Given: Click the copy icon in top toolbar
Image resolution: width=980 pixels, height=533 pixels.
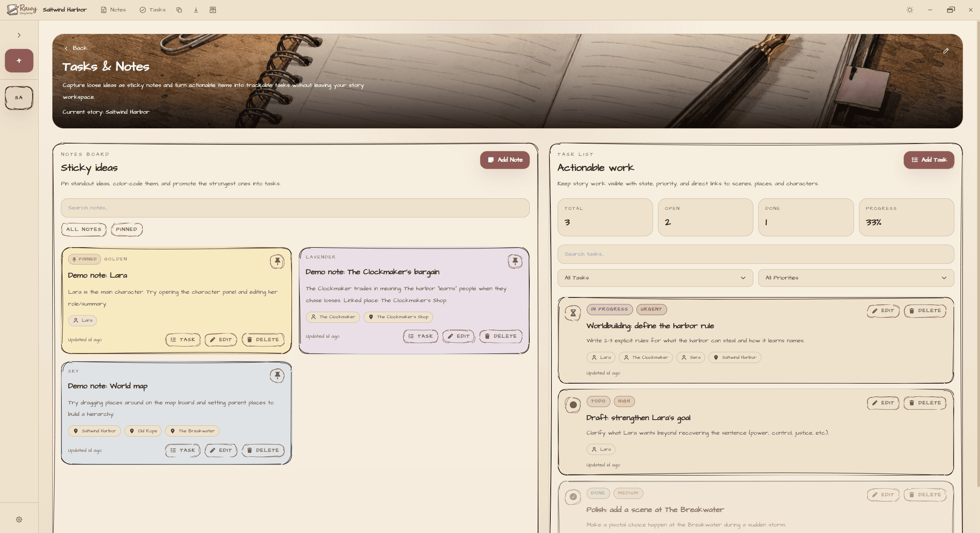Looking at the screenshot, I should pos(179,10).
